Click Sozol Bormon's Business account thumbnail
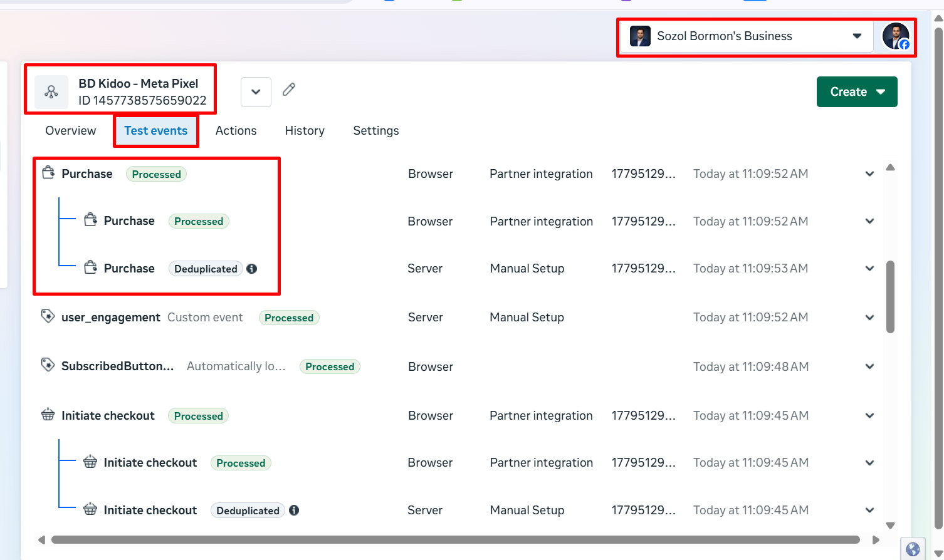 pyautogui.click(x=640, y=36)
